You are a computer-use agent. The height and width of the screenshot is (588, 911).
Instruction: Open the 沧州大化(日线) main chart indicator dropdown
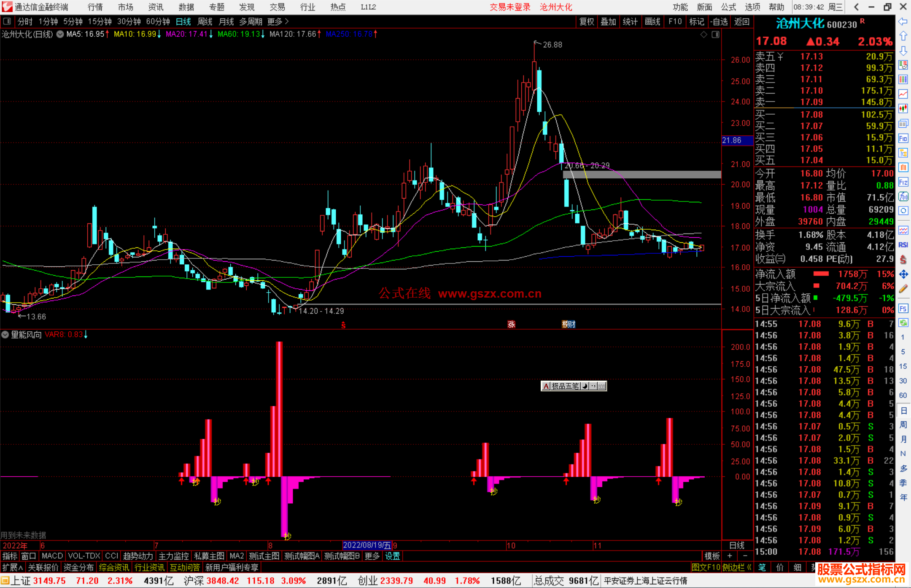pyautogui.click(x=60, y=34)
